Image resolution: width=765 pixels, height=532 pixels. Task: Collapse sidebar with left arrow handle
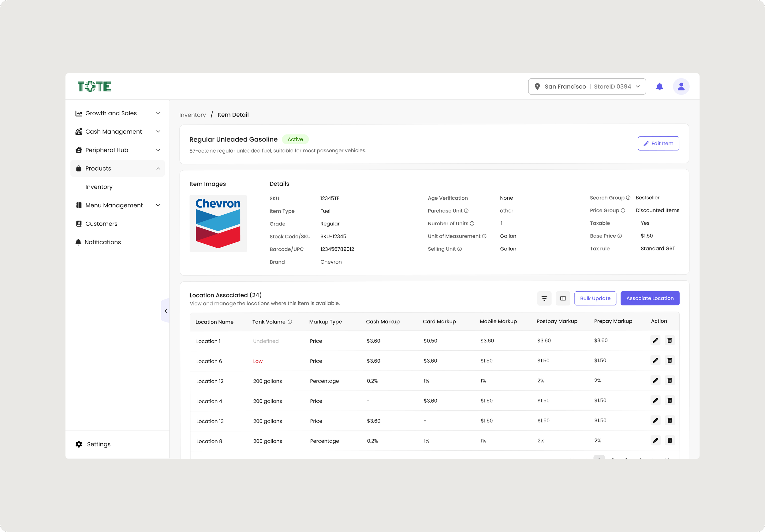click(x=166, y=311)
